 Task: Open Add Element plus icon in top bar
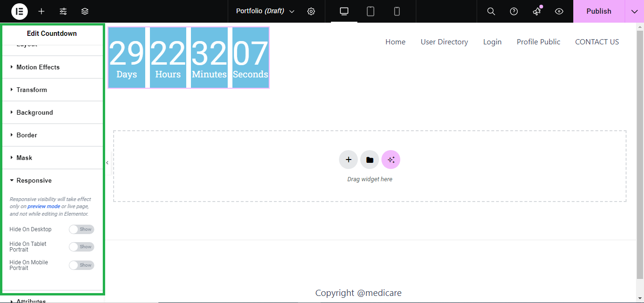tap(41, 11)
